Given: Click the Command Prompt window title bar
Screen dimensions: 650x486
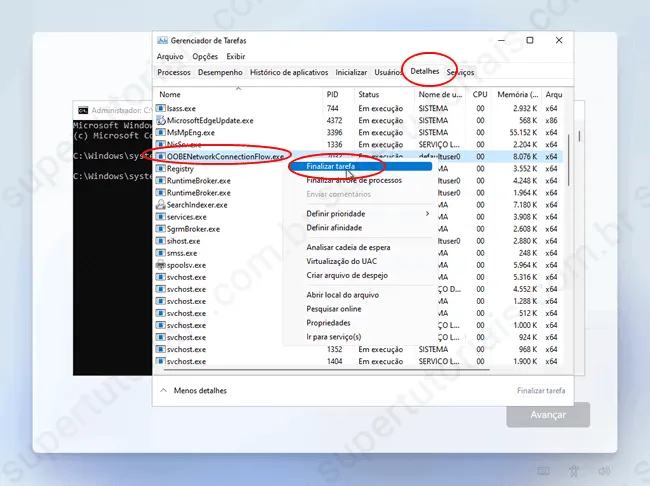Looking at the screenshot, I should [113, 110].
